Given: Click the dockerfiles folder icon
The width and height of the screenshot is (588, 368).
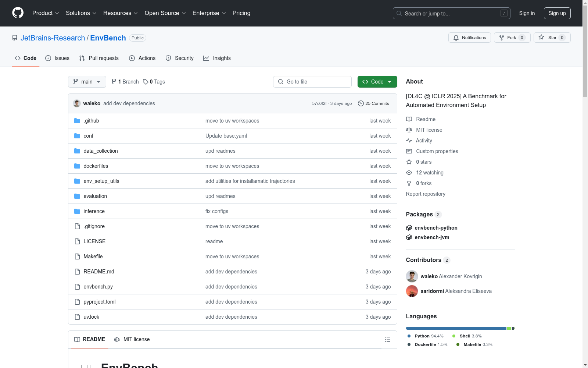Looking at the screenshot, I should [77, 166].
